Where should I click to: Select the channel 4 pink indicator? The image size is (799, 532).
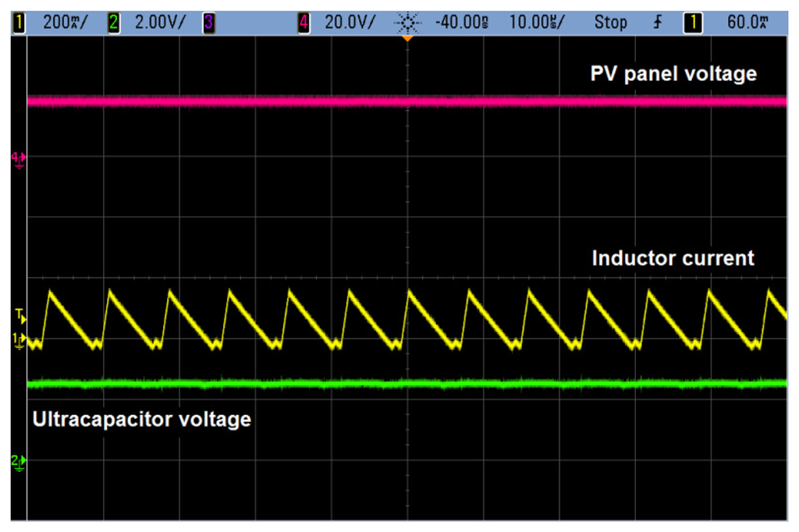coord(304,23)
